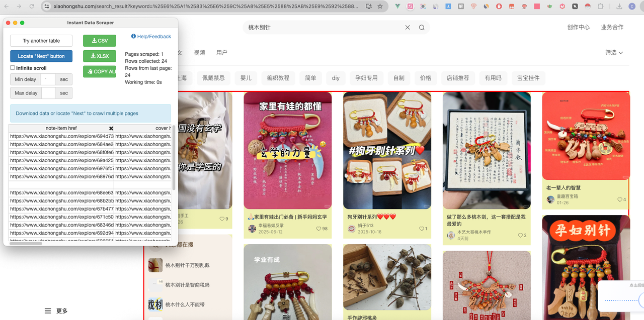Screen dimensions: 644x320
Task: Select the 自制 filter tag
Action: [x=399, y=78]
